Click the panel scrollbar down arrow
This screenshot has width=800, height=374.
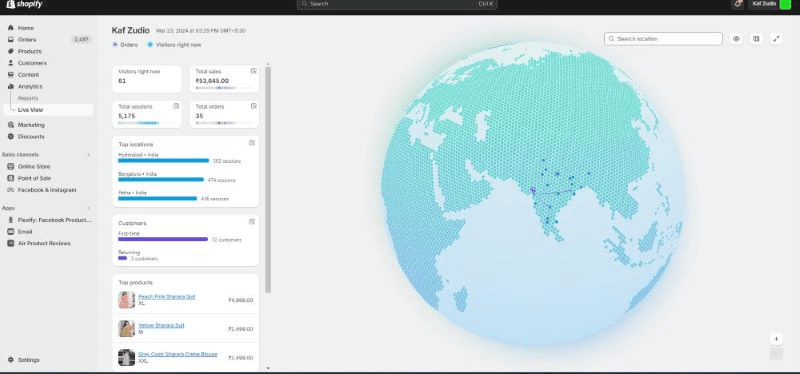[x=268, y=368]
